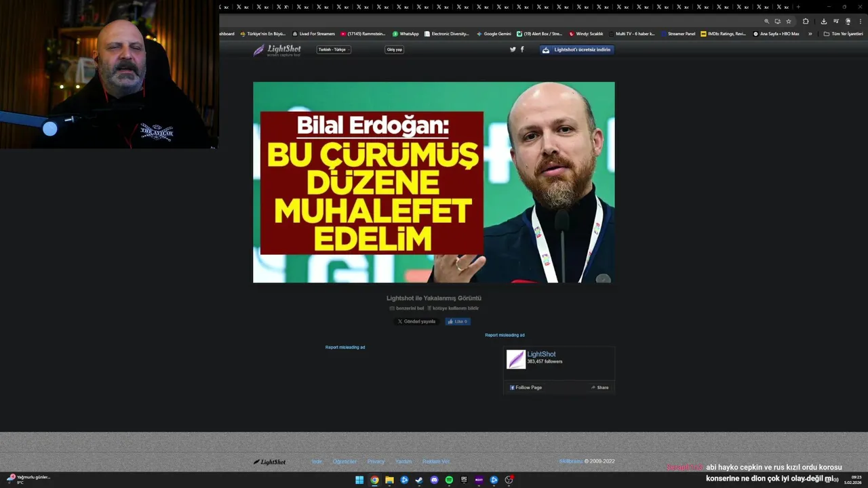Click the bookmark star icon
Image resolution: width=868 pixels, height=488 pixels.
tap(789, 21)
